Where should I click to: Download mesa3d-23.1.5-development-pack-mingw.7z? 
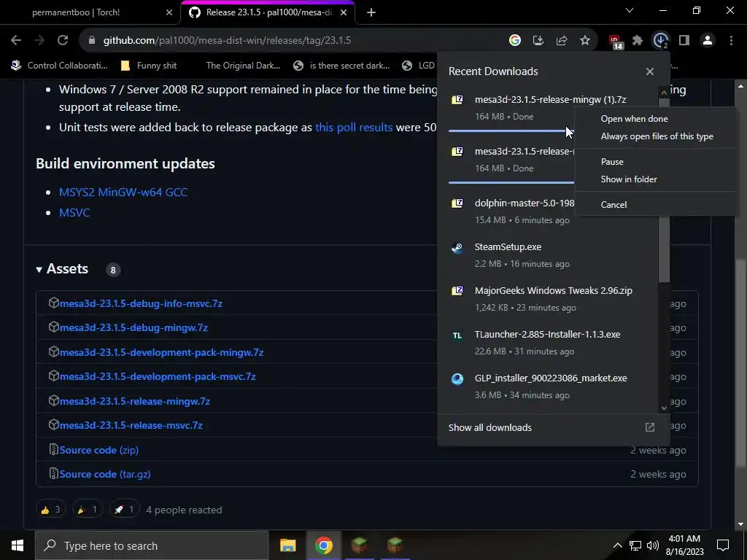click(x=161, y=352)
